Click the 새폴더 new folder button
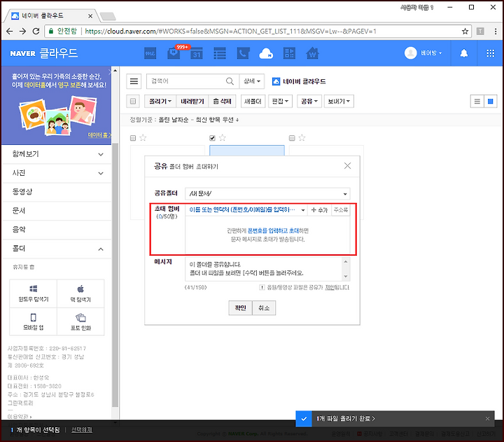504x442 pixels. coord(253,102)
